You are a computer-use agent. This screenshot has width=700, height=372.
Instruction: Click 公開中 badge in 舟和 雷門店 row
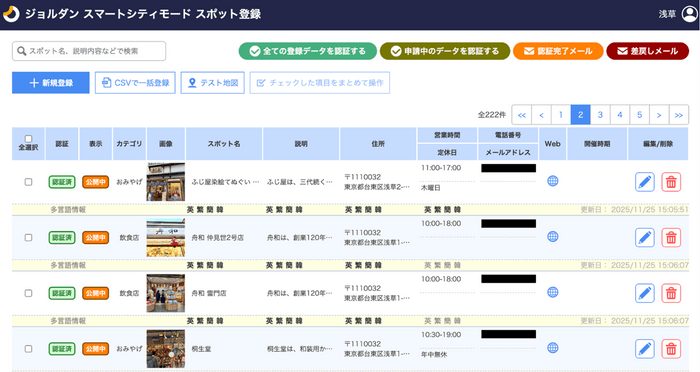[x=96, y=293]
